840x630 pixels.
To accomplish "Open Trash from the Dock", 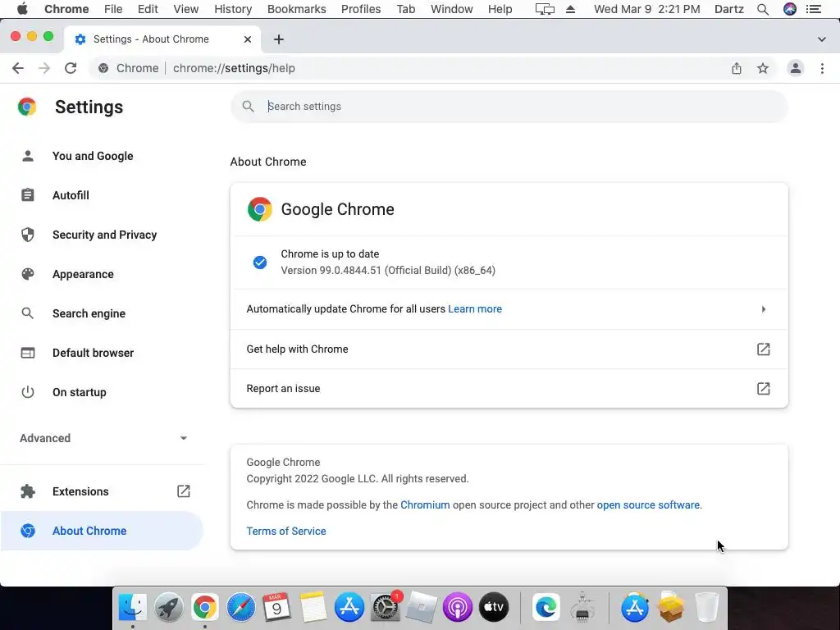I will pyautogui.click(x=706, y=607).
